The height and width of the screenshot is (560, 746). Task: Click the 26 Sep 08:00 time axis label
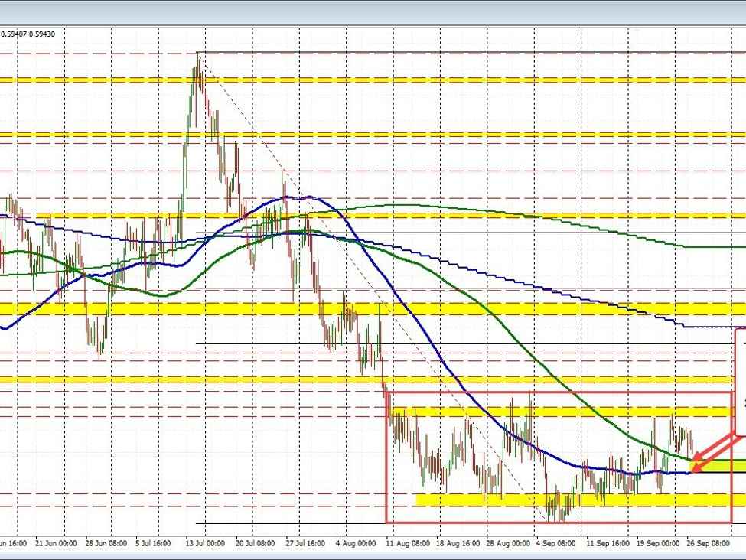tap(709, 542)
